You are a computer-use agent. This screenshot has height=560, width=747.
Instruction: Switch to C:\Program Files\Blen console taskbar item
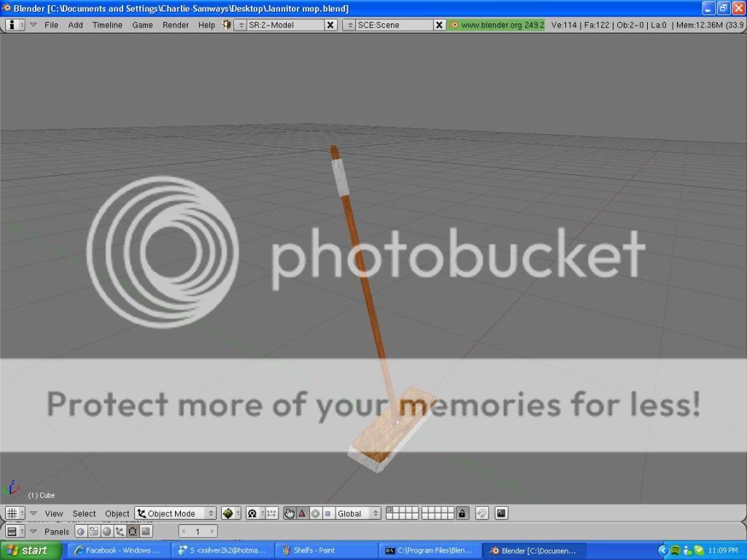(430, 551)
